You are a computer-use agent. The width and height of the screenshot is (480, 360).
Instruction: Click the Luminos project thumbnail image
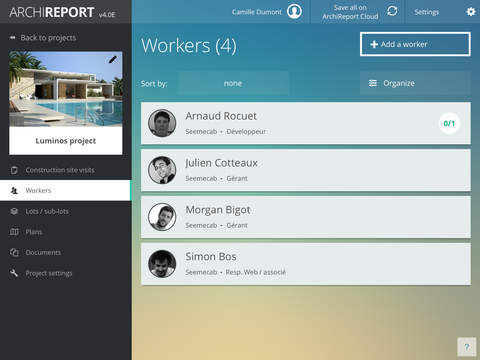[x=66, y=89]
